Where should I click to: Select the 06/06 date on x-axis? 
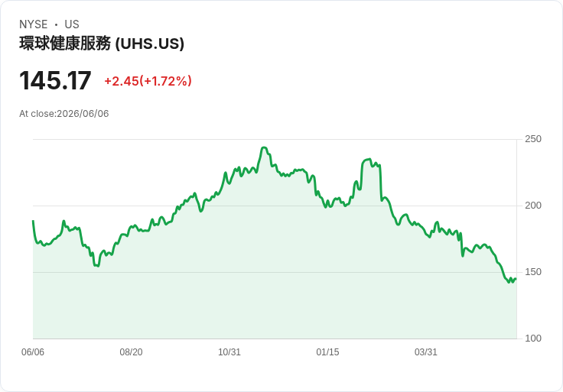33,352
